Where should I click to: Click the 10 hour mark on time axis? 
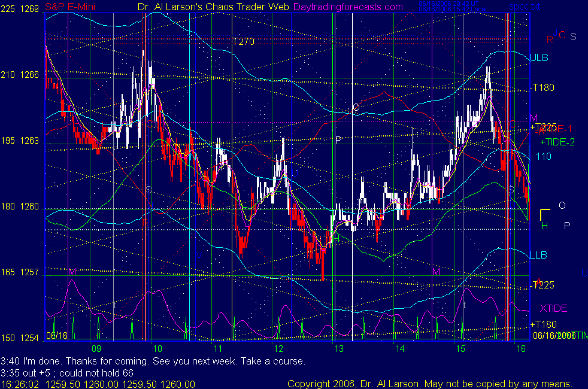(157, 349)
